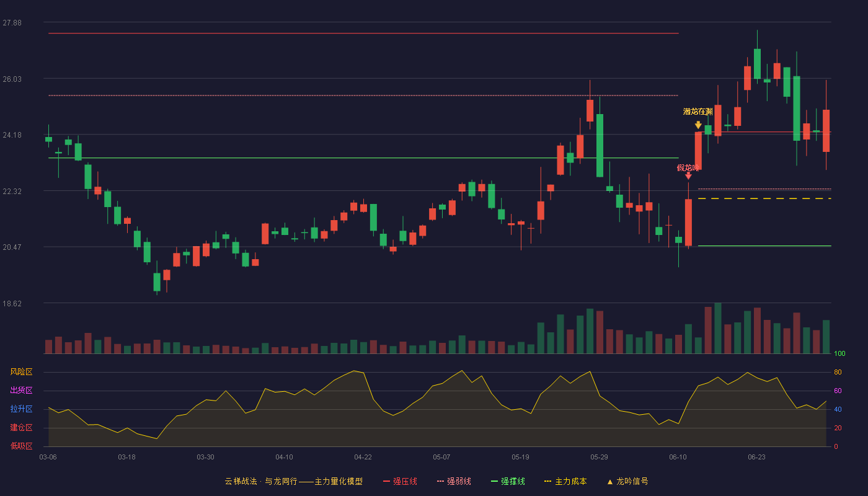Click the 27.88 price axis label
This screenshot has height=496, width=868.
click(x=12, y=23)
